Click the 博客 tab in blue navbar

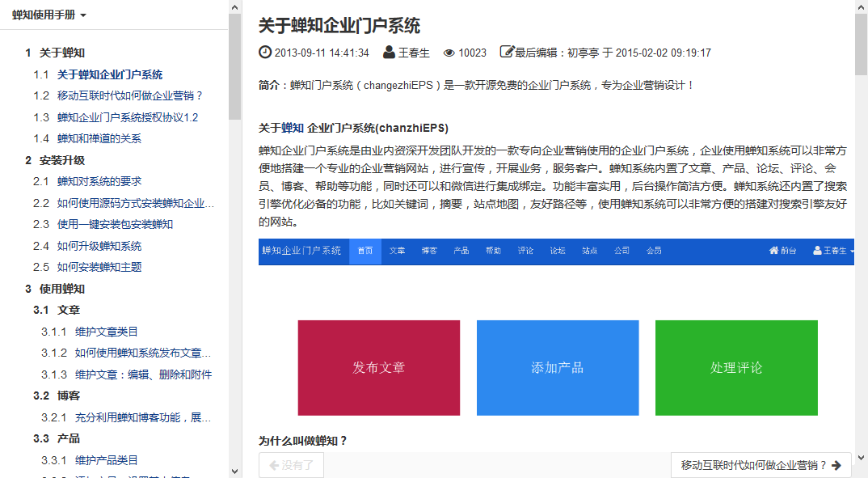tap(429, 251)
